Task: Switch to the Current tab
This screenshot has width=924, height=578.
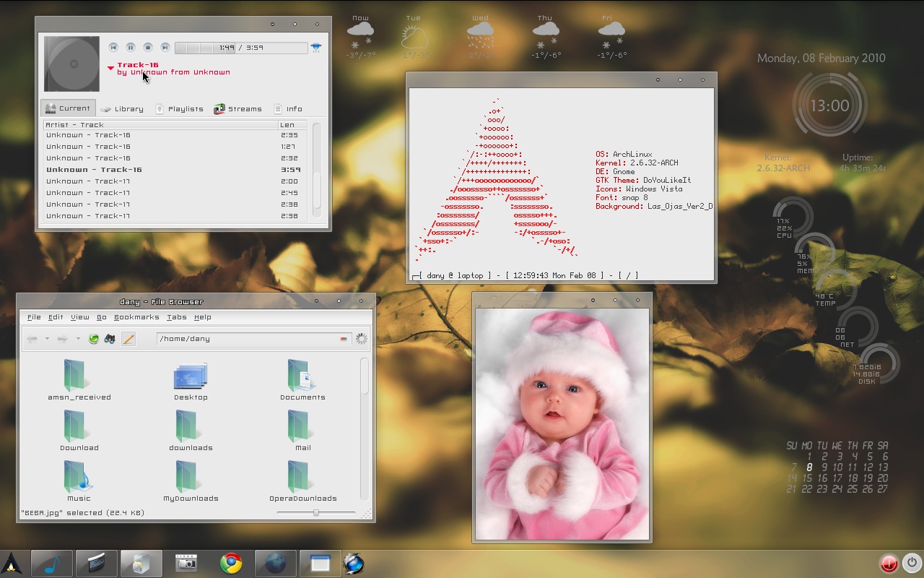Action: (x=68, y=108)
